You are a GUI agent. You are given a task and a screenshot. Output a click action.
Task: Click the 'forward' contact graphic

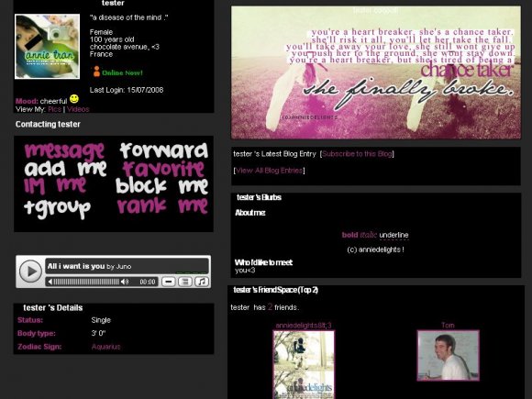[164, 150]
